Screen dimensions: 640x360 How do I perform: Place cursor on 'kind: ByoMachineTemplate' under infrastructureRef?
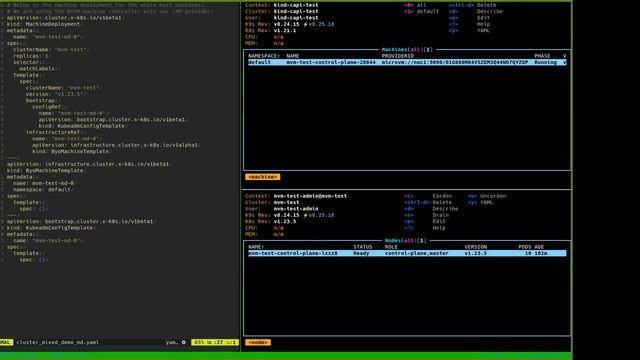(x=71, y=151)
